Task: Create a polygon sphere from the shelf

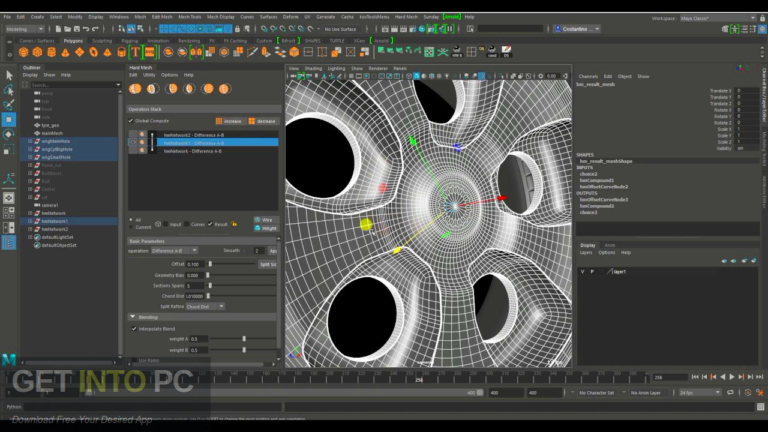Action: coord(24,52)
